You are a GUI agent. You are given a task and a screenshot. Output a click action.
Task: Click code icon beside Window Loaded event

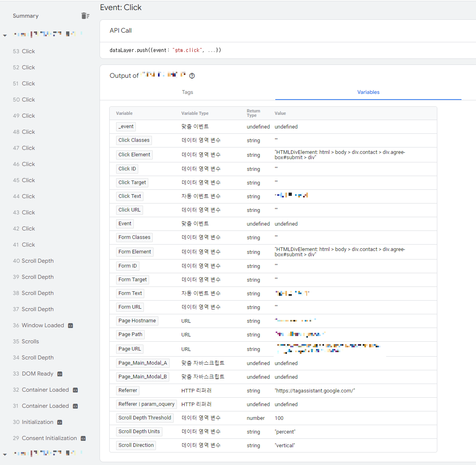pyautogui.click(x=71, y=326)
